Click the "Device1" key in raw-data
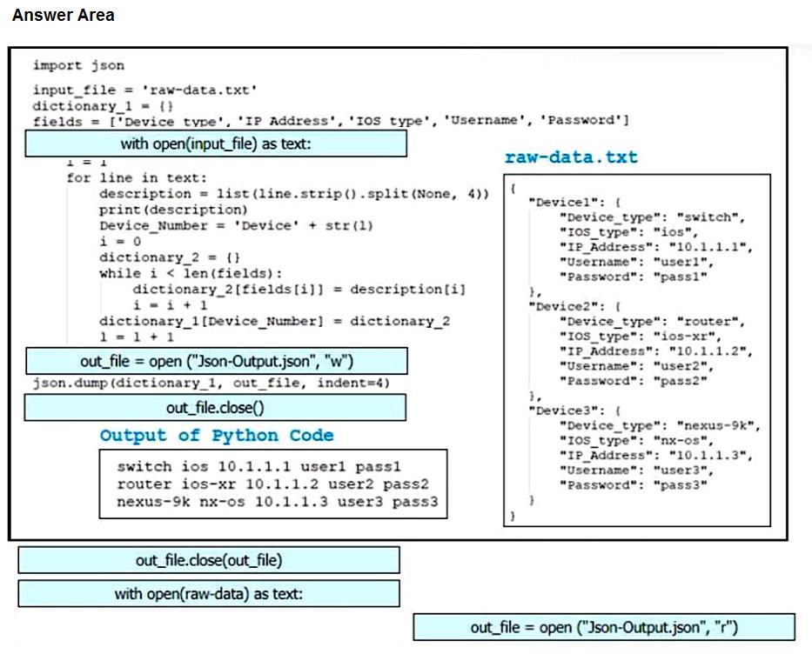 [x=562, y=202]
